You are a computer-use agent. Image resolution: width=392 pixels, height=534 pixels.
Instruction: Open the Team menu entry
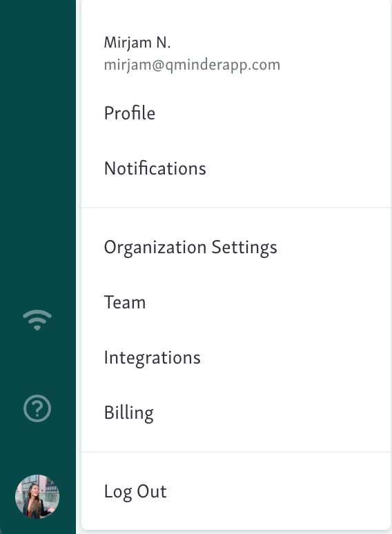point(236,302)
